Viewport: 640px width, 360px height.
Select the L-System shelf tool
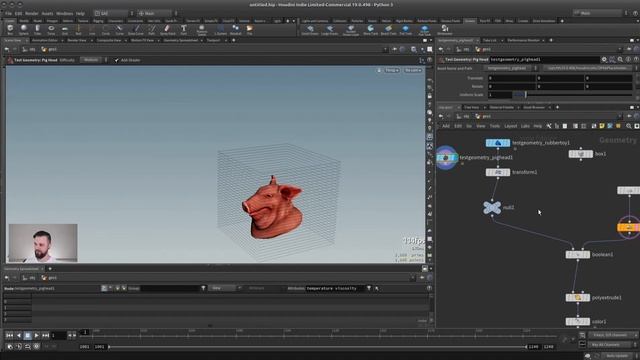pos(220,29)
